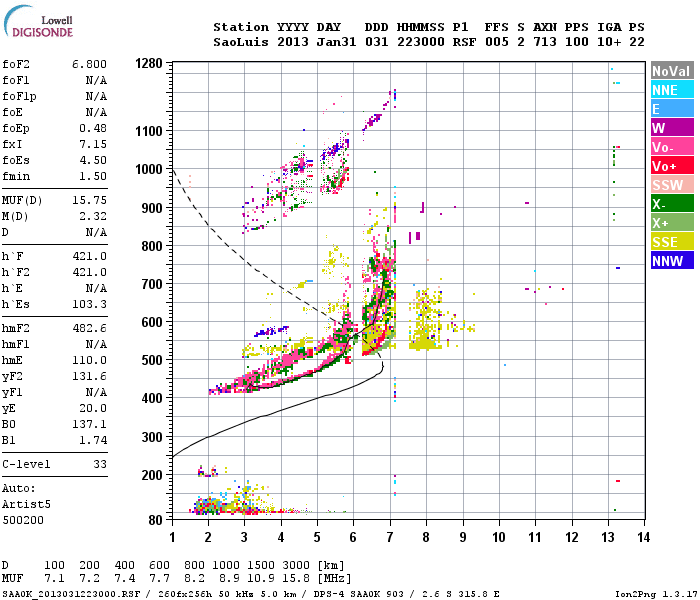Click the 500200 code under Artist5
This screenshot has width=700, height=600.
pyautogui.click(x=23, y=520)
